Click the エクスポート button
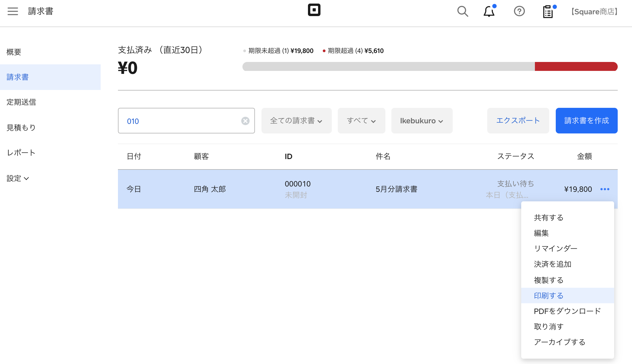Viewport: 632px width, 364px height. pyautogui.click(x=518, y=121)
